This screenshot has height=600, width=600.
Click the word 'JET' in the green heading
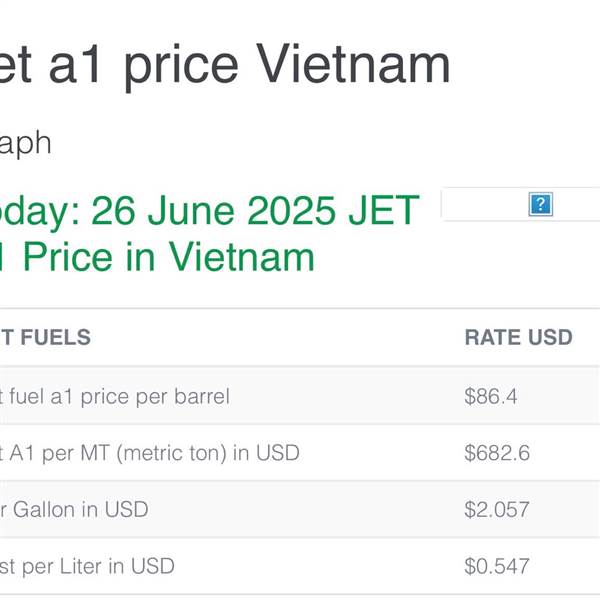384,210
